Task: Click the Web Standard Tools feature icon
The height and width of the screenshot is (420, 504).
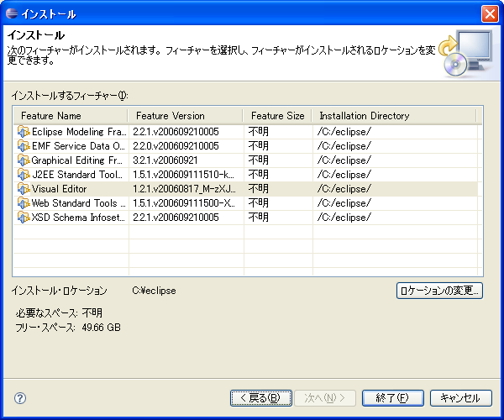Action: 23,203
